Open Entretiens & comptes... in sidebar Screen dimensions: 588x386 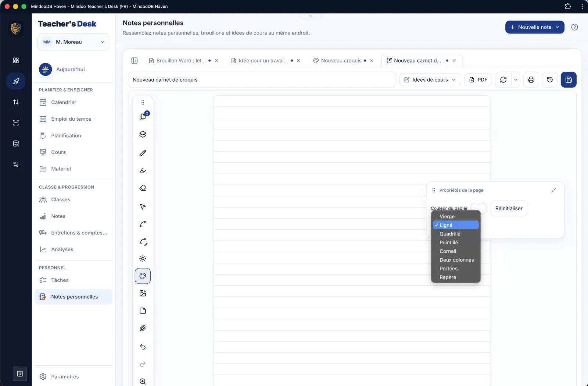pyautogui.click(x=73, y=233)
